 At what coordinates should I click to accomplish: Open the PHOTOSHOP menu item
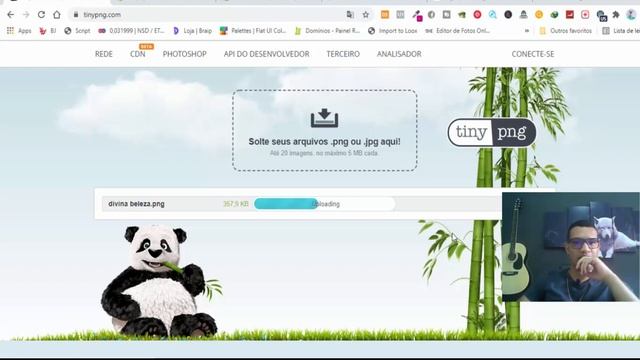pyautogui.click(x=184, y=54)
